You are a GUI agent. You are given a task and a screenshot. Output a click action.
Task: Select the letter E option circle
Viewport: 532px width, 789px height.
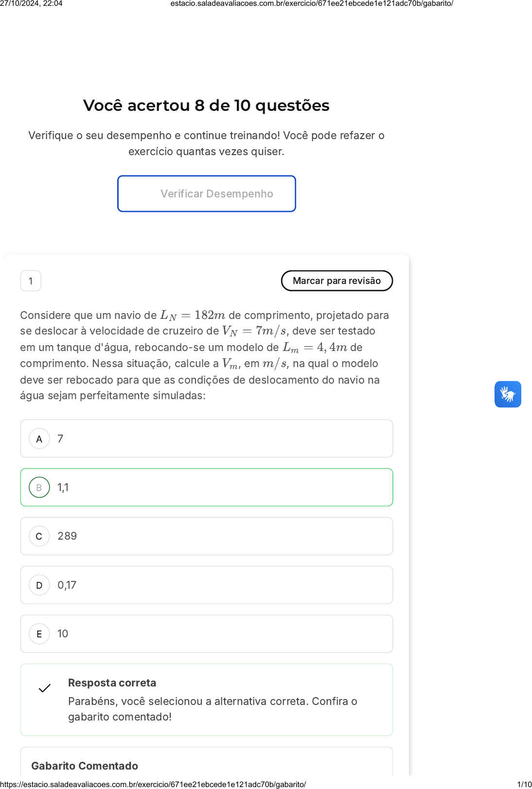pos(39,634)
